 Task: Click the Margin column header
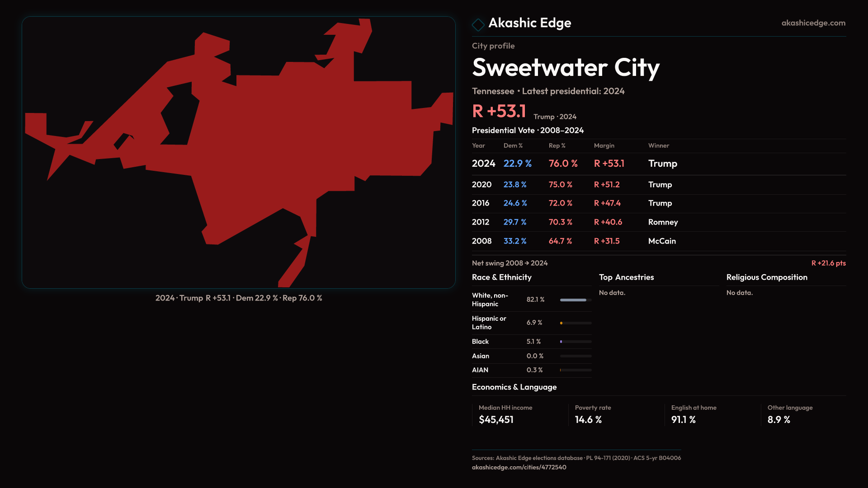tap(604, 145)
